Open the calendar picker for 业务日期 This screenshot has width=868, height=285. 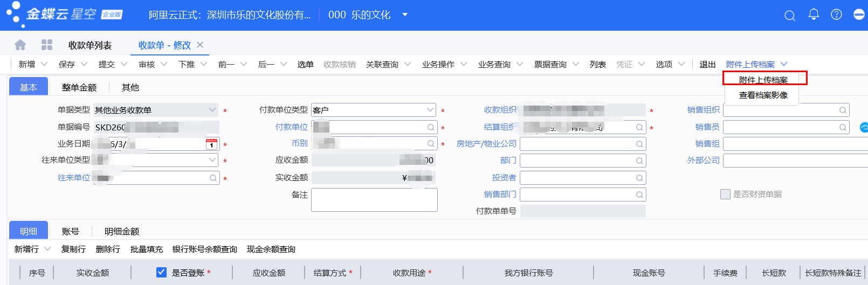tap(211, 144)
